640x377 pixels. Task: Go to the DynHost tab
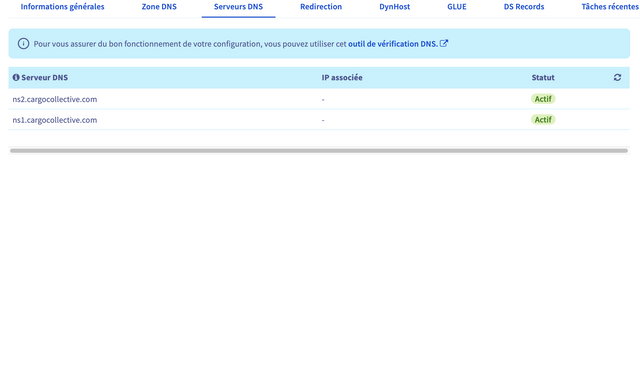click(394, 7)
